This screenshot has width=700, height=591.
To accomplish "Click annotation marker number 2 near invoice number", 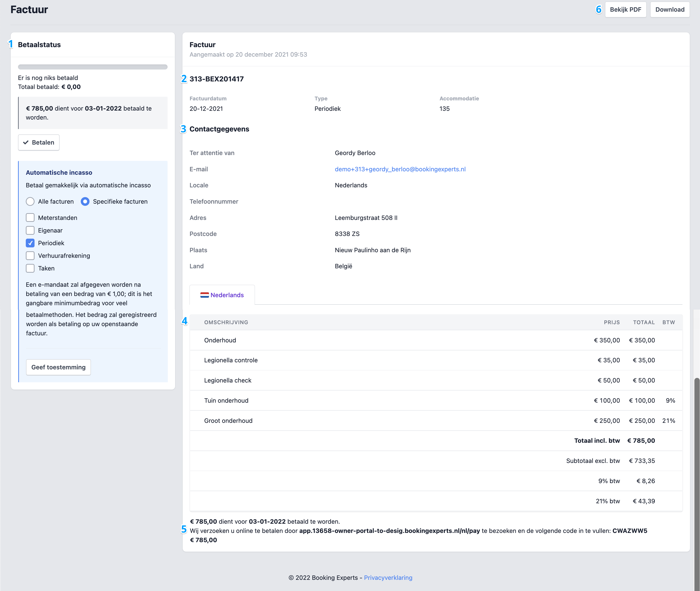I will point(184,79).
